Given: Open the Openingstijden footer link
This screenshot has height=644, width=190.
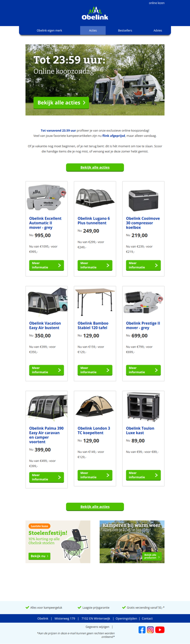Looking at the screenshot, I should [126, 618].
